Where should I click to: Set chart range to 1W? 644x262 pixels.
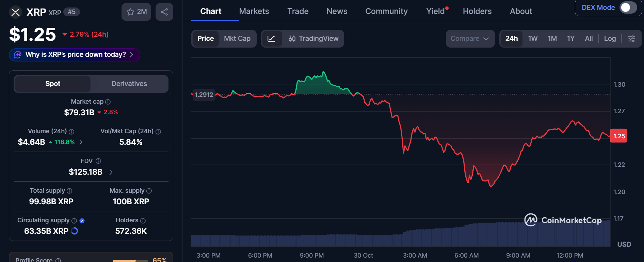(x=533, y=39)
